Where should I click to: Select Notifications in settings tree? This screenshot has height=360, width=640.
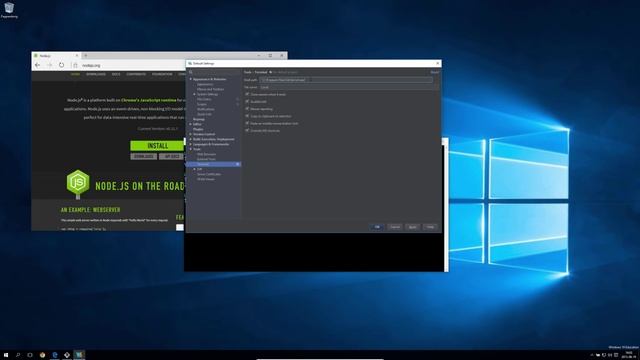pos(206,109)
